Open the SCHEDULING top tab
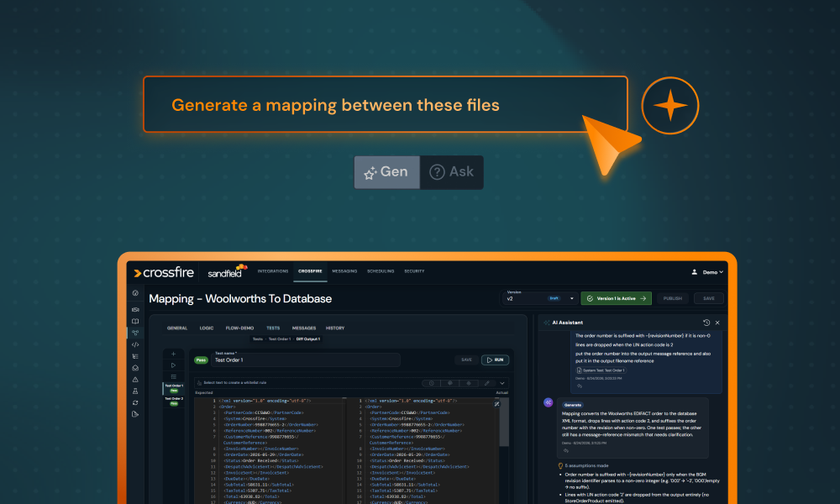The height and width of the screenshot is (504, 840). [x=381, y=271]
